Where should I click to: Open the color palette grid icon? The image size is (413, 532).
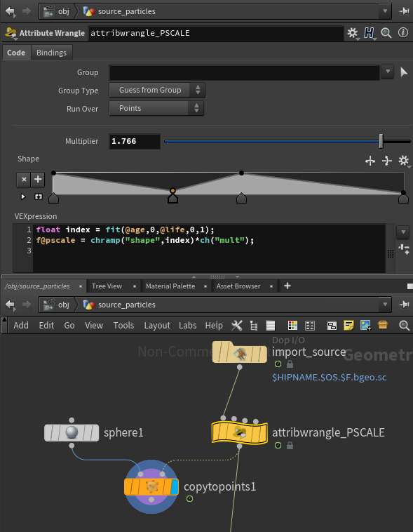pos(292,326)
